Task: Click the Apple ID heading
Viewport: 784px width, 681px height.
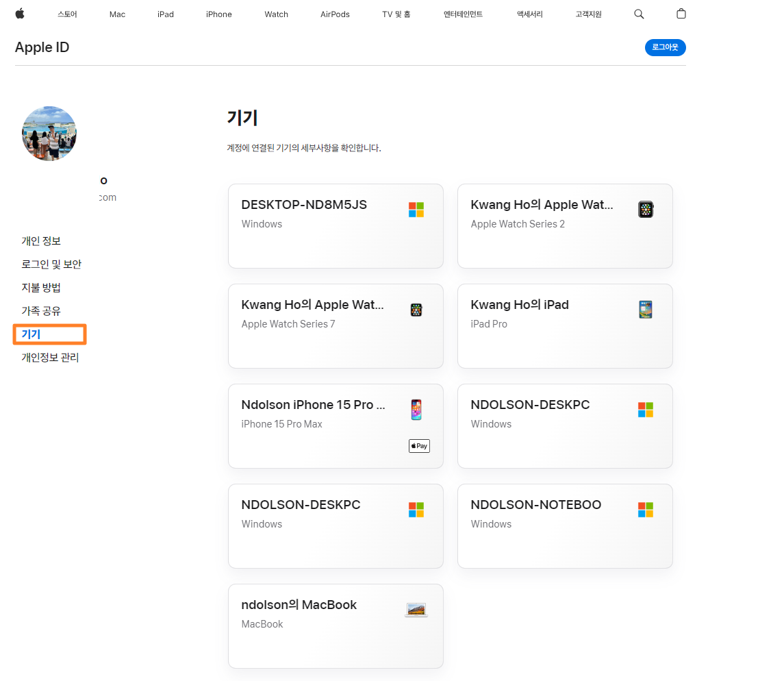Action: click(x=42, y=47)
